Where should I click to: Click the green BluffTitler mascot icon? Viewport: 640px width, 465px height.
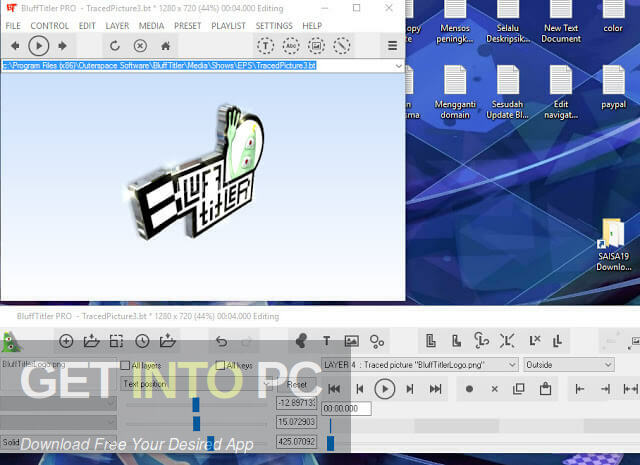pyautogui.click(x=11, y=342)
